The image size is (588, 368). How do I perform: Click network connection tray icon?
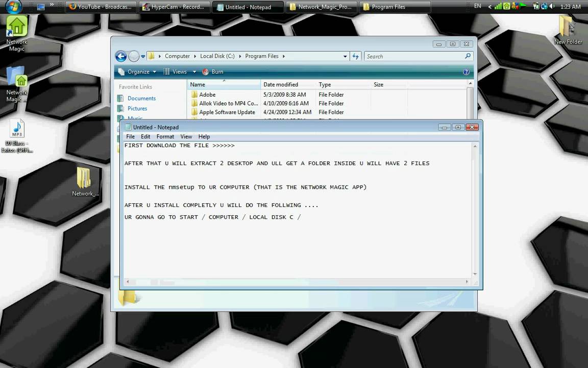click(544, 6)
